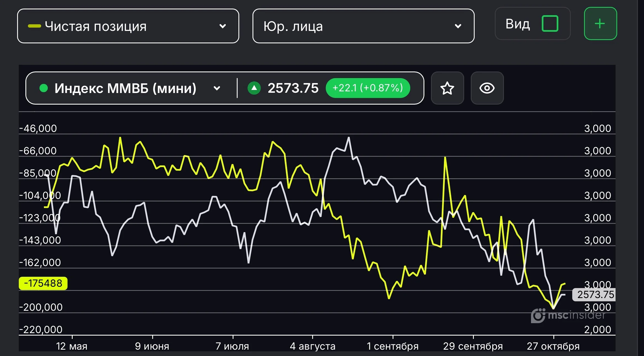Click the Вид button label

[x=517, y=24]
